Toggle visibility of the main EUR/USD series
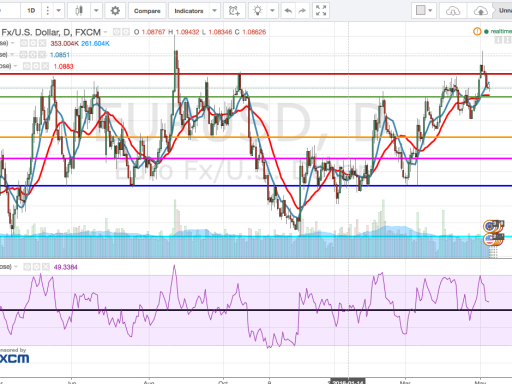The height and width of the screenshot is (384, 512). [x=117, y=32]
